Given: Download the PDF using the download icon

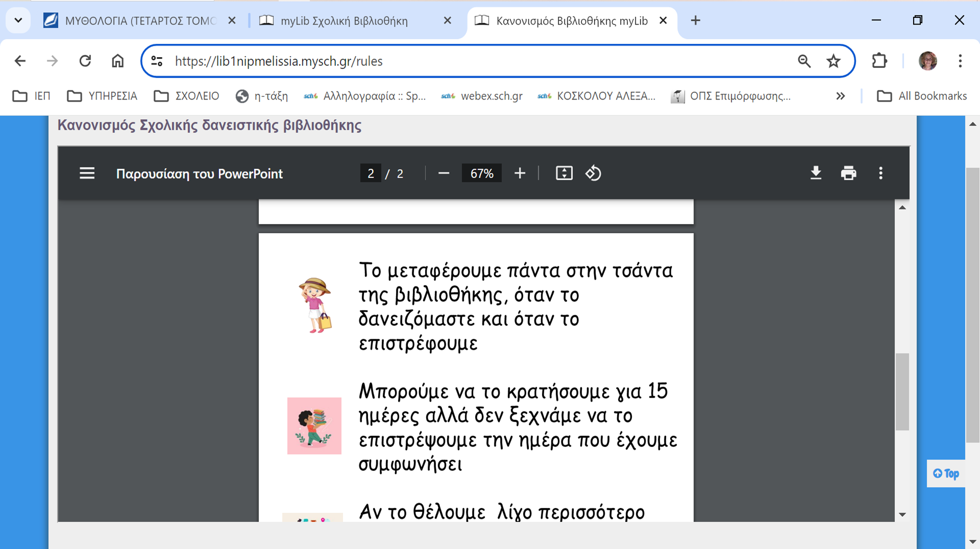Looking at the screenshot, I should click(x=816, y=173).
